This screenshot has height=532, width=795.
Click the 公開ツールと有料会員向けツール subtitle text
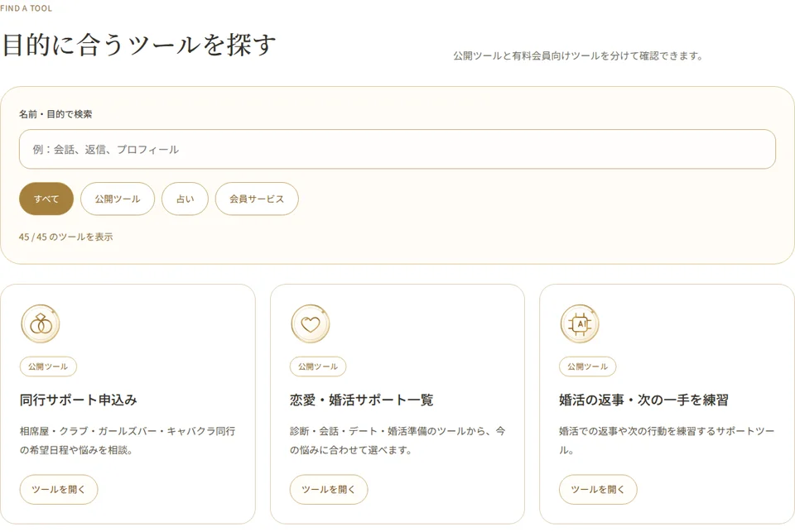coord(579,55)
